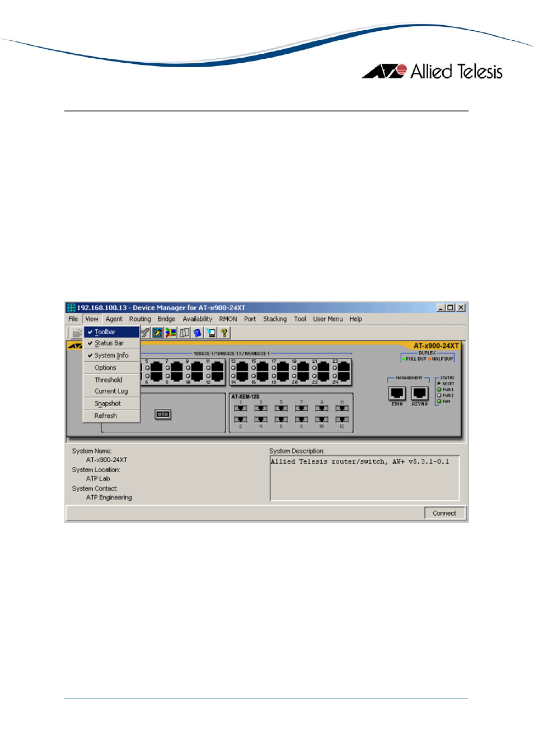Screen dimensions: 534x756
Task: Click the computer terminal toolbar icon
Action: click(x=211, y=333)
